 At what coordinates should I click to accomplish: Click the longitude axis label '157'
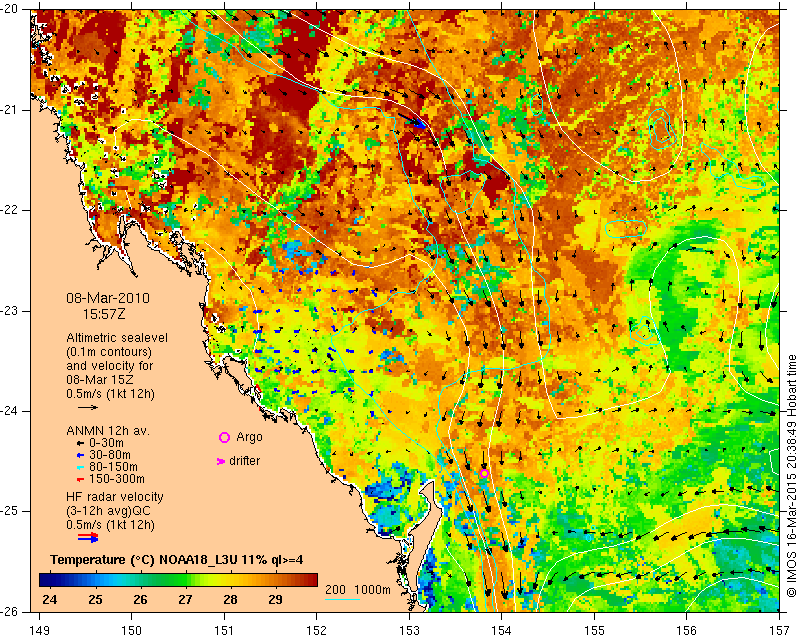(x=780, y=631)
